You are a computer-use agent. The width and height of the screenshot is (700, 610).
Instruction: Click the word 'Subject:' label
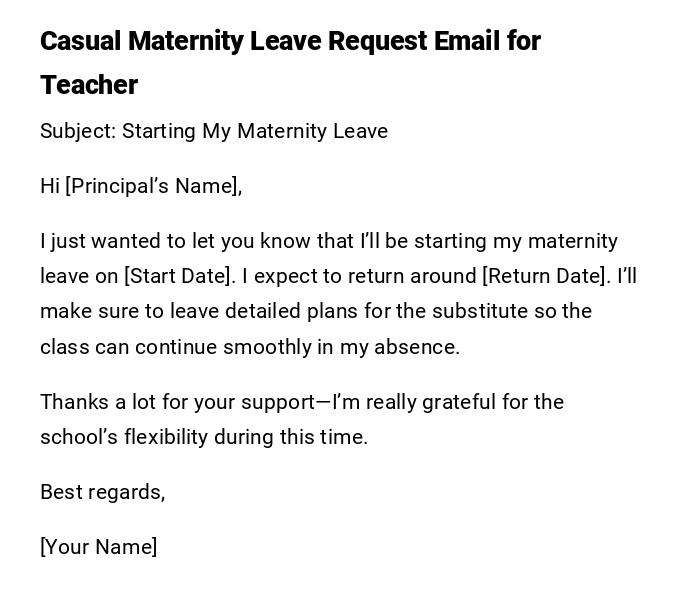point(78,131)
